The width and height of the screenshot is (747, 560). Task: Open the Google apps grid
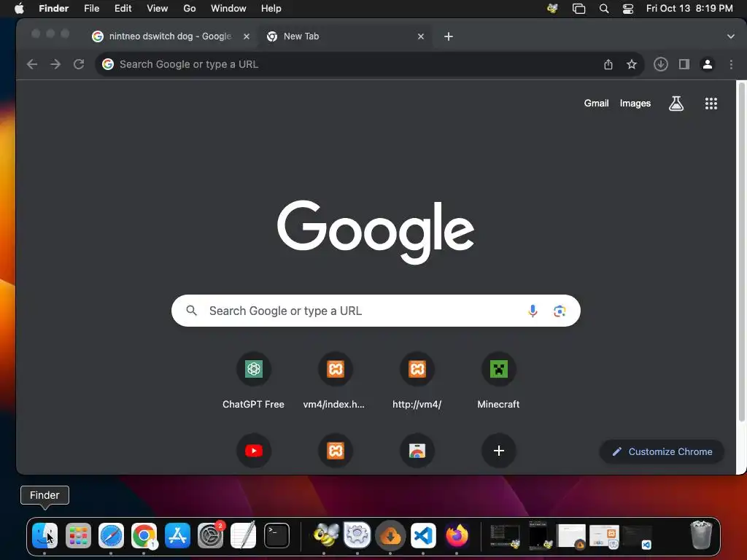711,104
